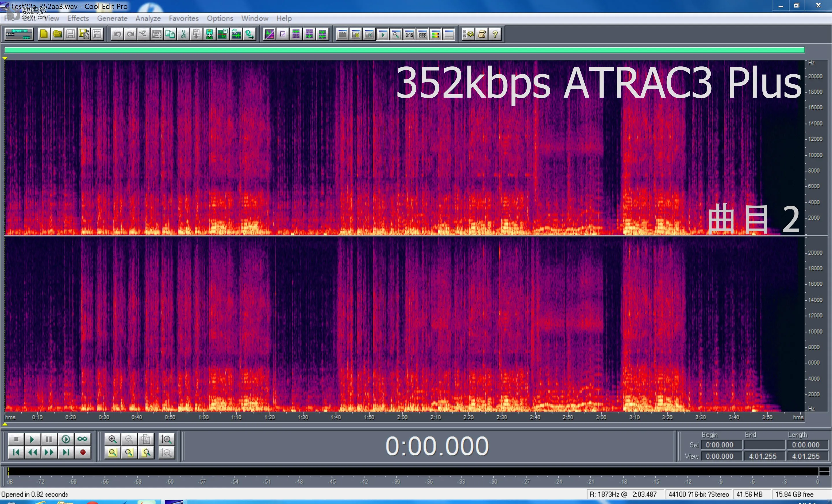Start playback with the Play button
Image resolution: width=832 pixels, height=504 pixels.
[x=32, y=439]
